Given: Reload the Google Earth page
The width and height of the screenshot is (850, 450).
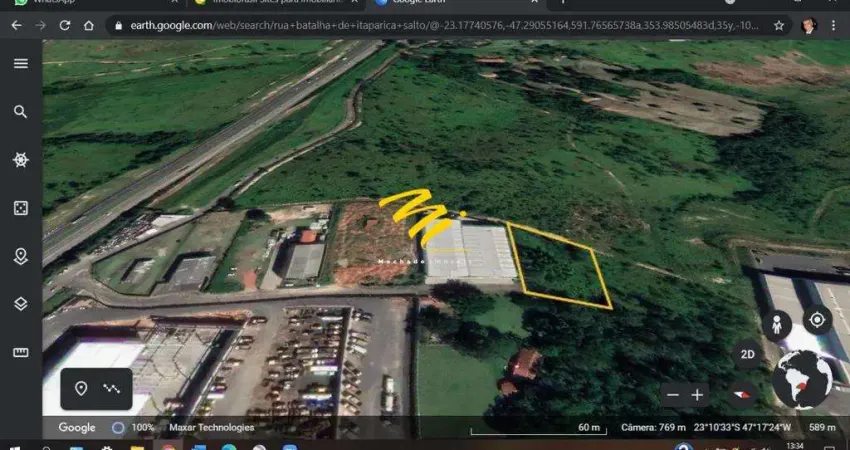Looking at the screenshot, I should pos(65,25).
